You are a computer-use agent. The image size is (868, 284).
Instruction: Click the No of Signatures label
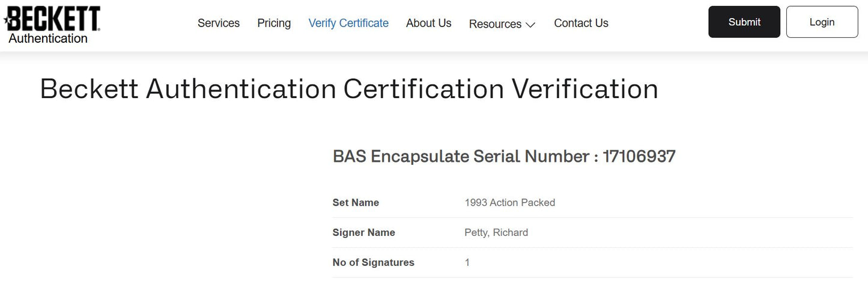[374, 262]
